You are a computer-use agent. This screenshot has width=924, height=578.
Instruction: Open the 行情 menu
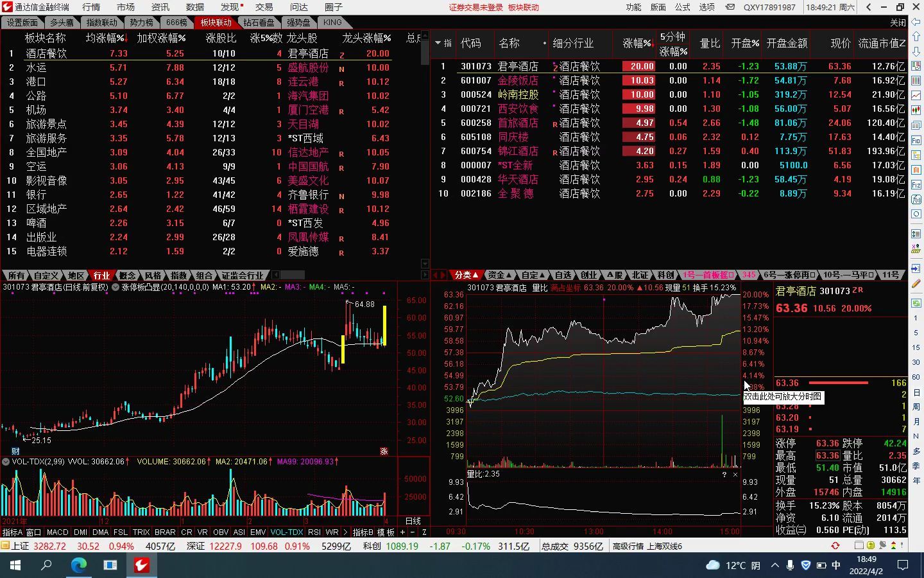tap(91, 7)
